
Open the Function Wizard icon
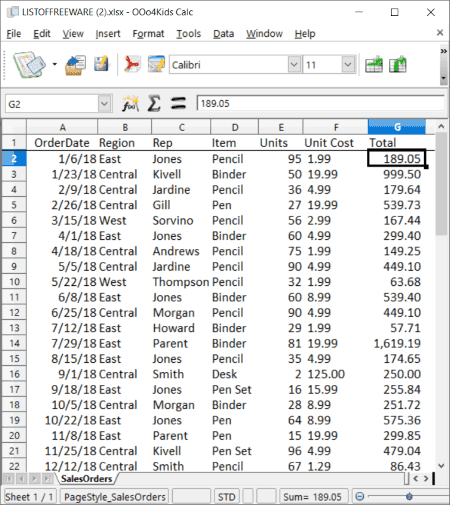130,104
